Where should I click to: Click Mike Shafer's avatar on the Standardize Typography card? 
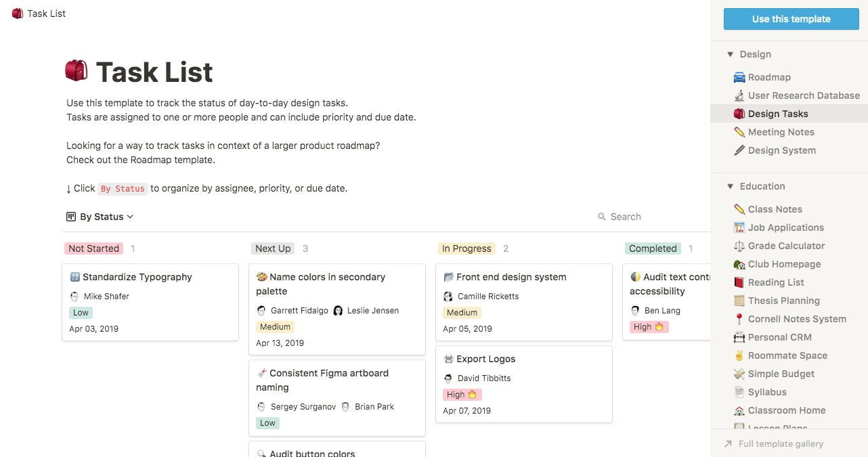click(x=73, y=296)
